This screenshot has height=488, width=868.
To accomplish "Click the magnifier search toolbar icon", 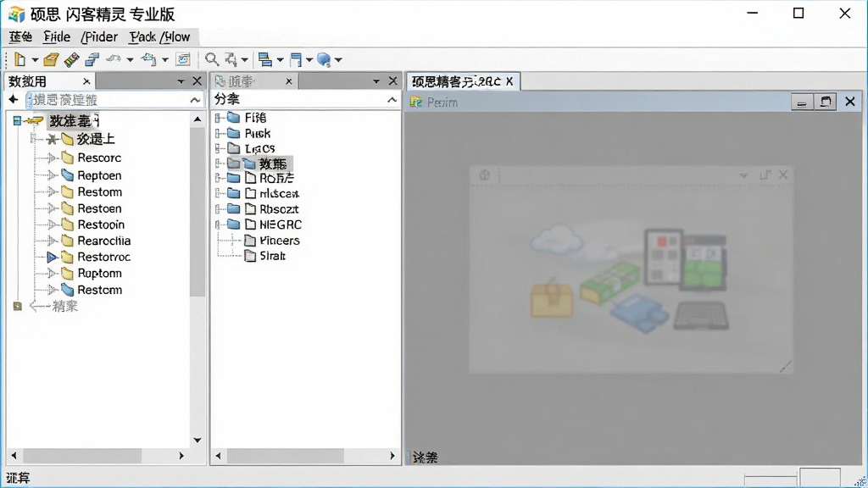I will point(211,59).
